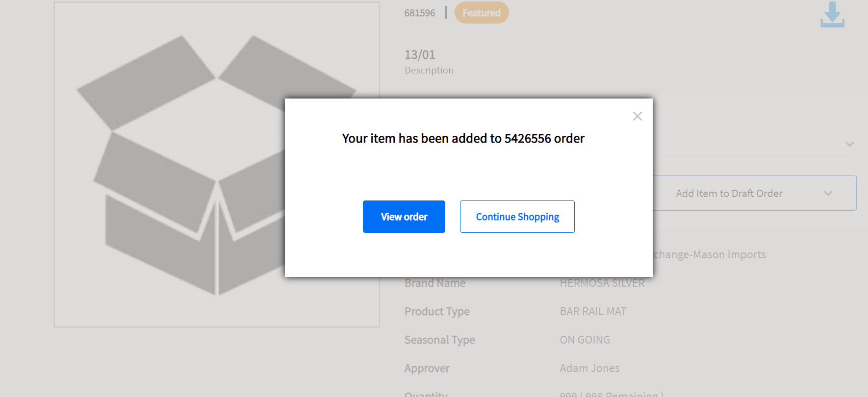Viewport: 868px width, 397px height.
Task: Click the Add Item to Draft Order chevron arrow
Action: coord(827,193)
